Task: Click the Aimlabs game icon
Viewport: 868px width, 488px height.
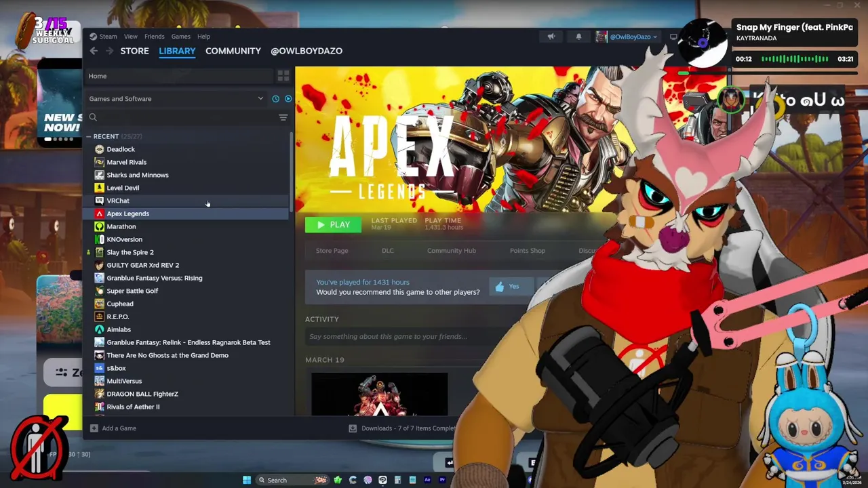Action: [x=100, y=329]
